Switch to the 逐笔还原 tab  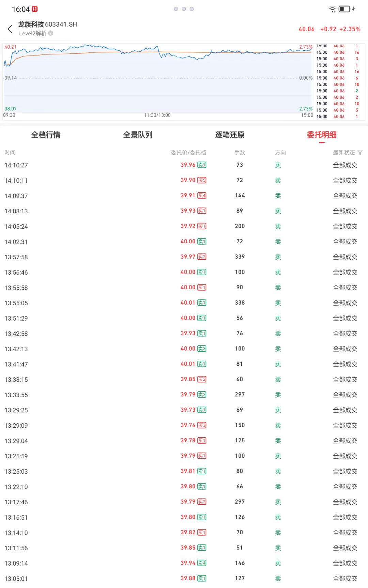point(230,135)
